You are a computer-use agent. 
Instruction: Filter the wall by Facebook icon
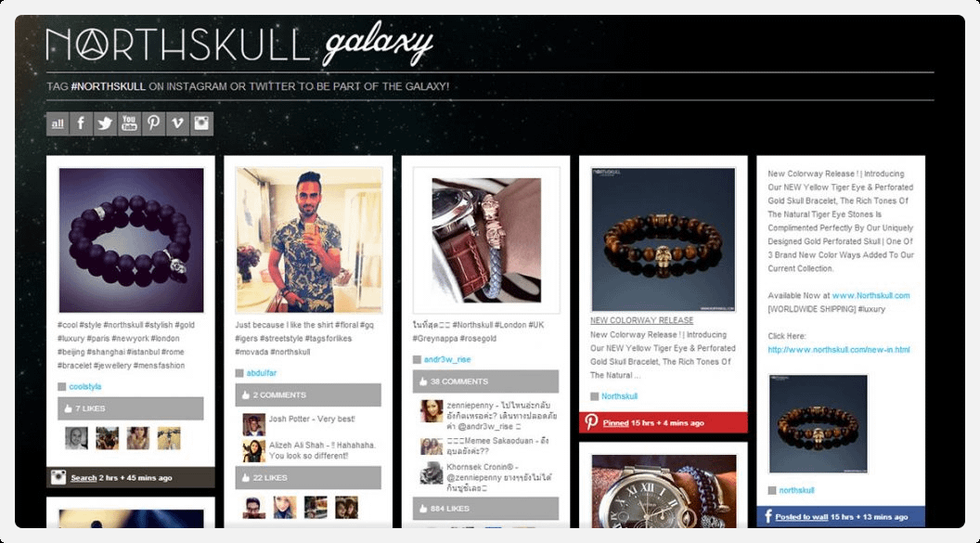82,123
